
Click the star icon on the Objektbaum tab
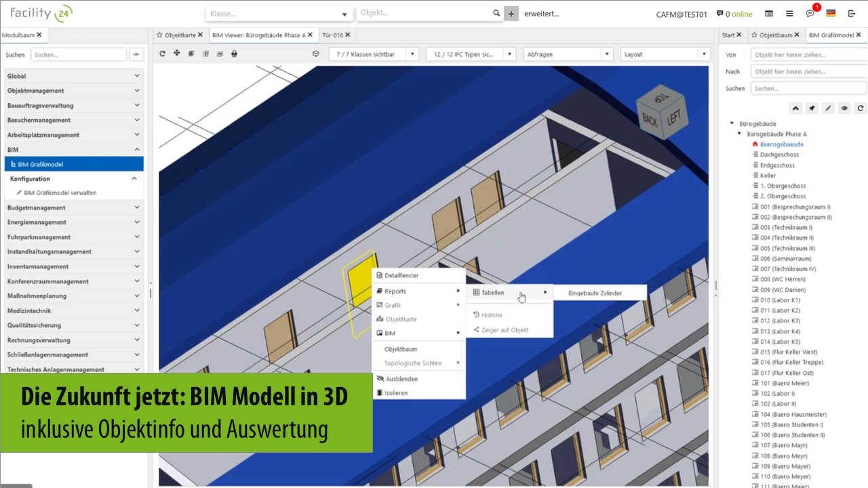pyautogui.click(x=753, y=35)
